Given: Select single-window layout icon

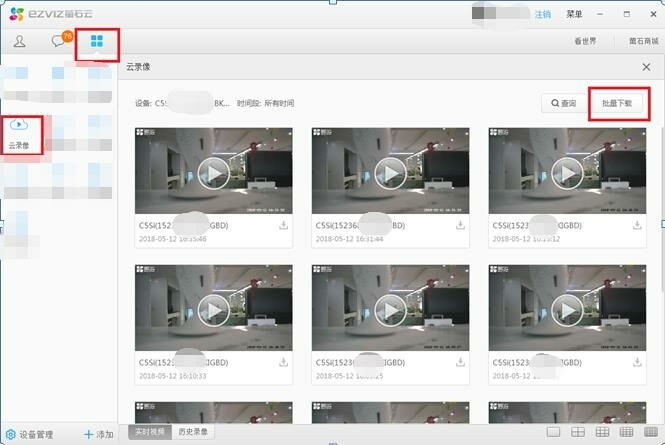Looking at the screenshot, I should [x=553, y=432].
